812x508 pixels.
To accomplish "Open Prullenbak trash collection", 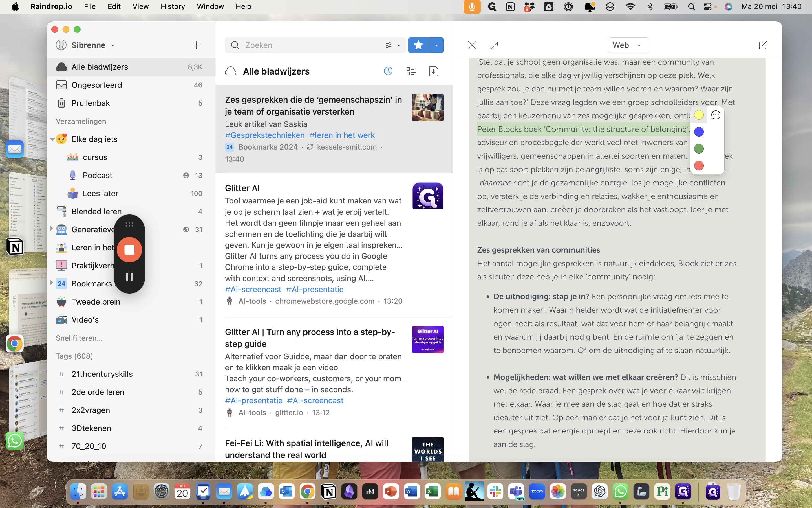I will (x=131, y=103).
